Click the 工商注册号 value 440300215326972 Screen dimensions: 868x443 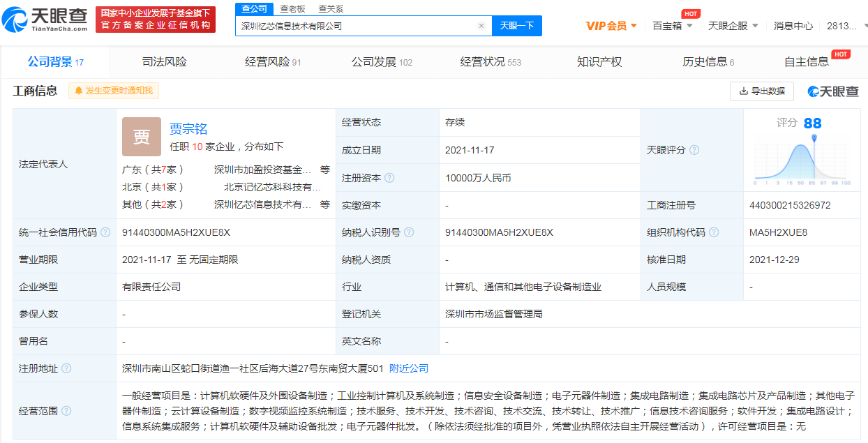(790, 205)
